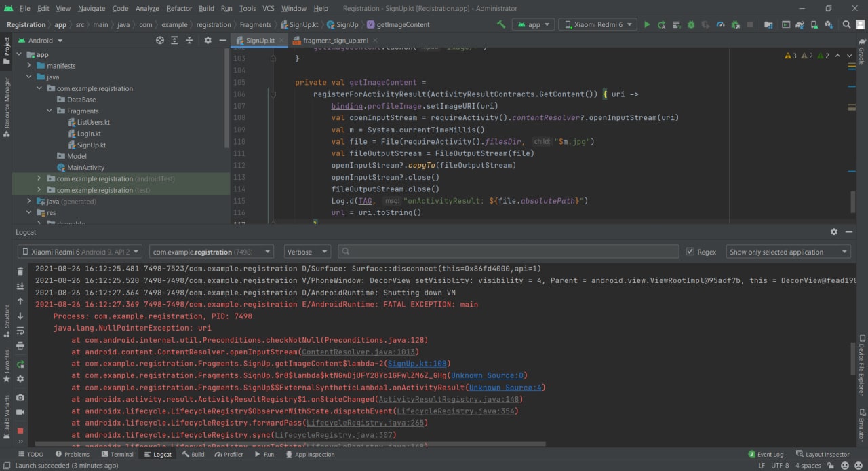Click Select Opened File target icon
Screen dimensions: 868x471
click(x=160, y=40)
